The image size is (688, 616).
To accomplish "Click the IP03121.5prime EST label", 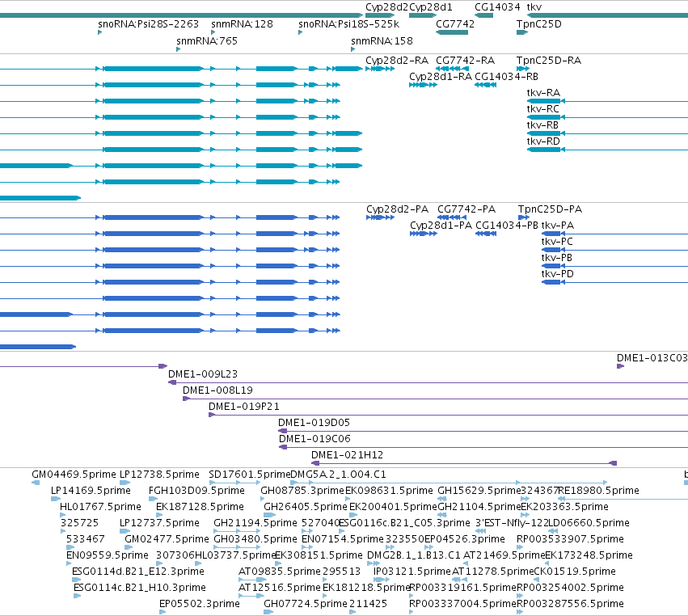I will click(x=412, y=572).
